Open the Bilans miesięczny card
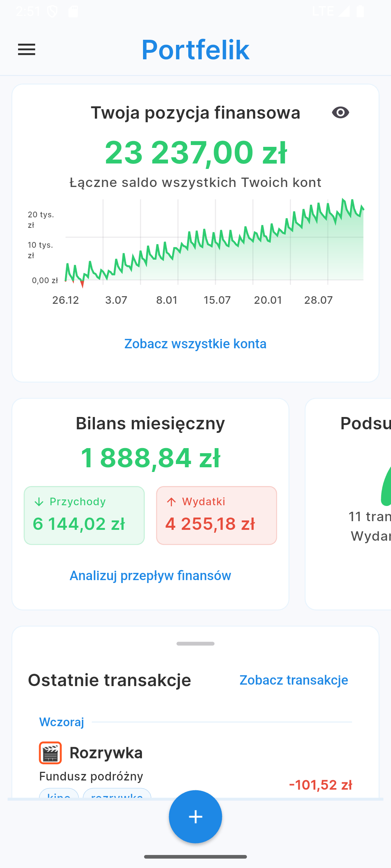The image size is (391, 868). click(150, 423)
